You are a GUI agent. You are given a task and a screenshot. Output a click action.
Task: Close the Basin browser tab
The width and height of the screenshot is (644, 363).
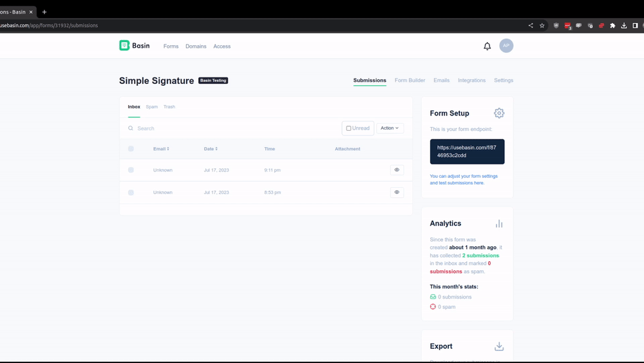(x=31, y=12)
